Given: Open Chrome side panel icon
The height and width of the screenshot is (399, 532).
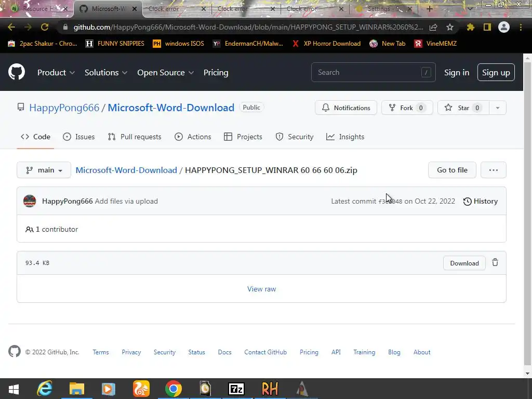Looking at the screenshot, I should (x=487, y=27).
